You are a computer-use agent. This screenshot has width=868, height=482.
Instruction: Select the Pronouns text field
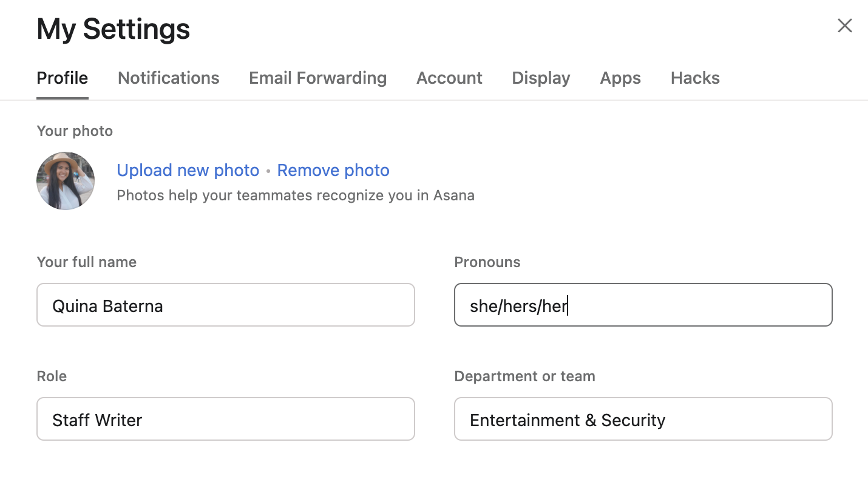click(x=643, y=305)
